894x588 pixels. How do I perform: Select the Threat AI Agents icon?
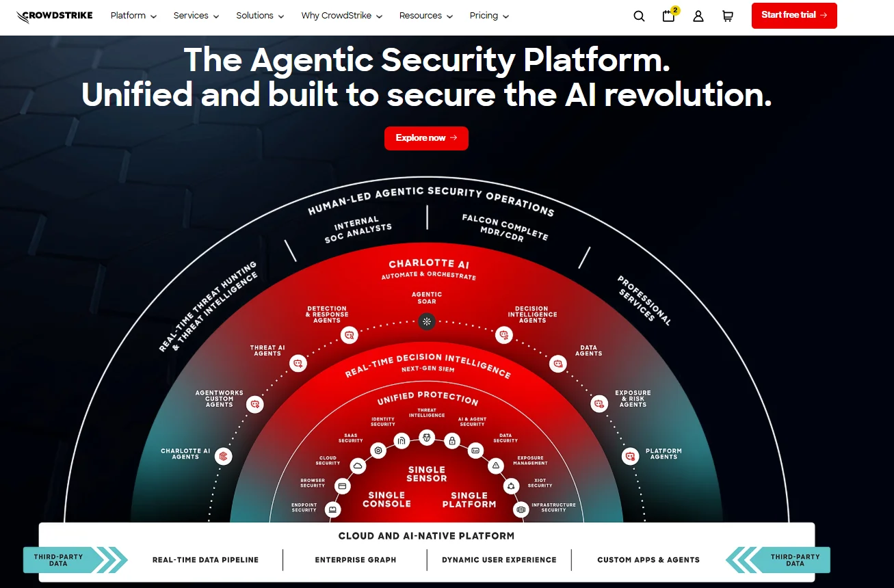(x=298, y=364)
